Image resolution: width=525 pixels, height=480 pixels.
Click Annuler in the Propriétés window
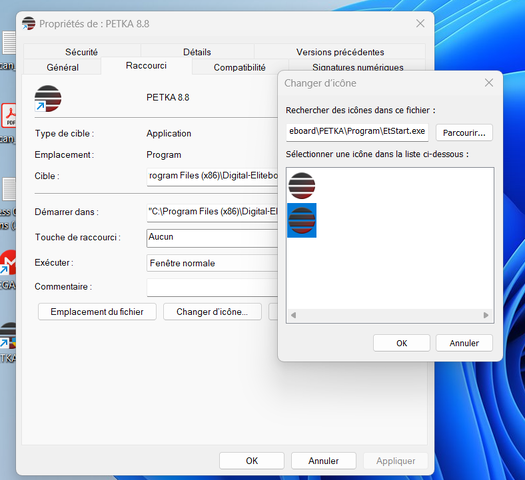coord(323,461)
